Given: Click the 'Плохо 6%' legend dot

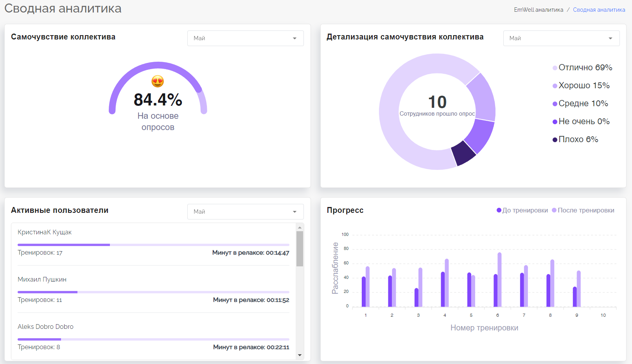Looking at the screenshot, I should pos(555,140).
